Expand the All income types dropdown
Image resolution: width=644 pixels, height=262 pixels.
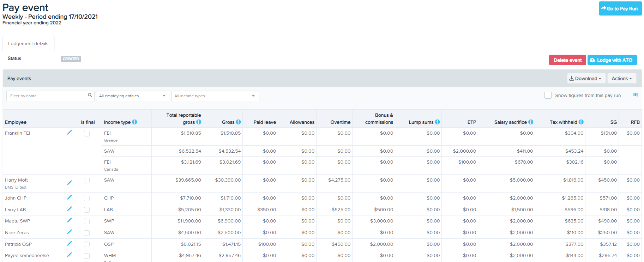tap(215, 96)
